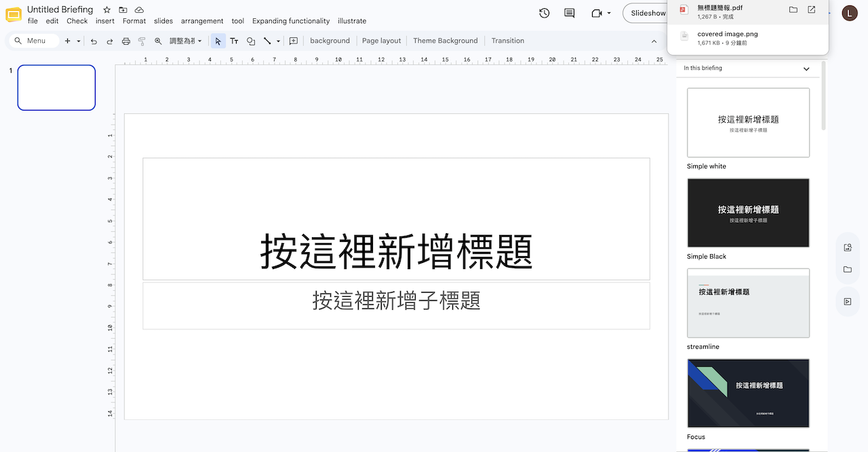Screen dimensions: 868x452
Task: Open the edit menu
Action: pyautogui.click(x=52, y=21)
